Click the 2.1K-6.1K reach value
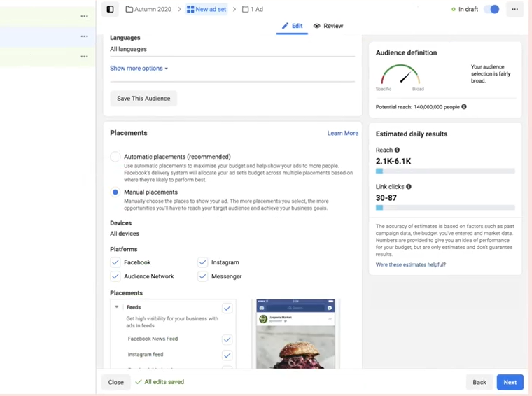This screenshot has height=396, width=532. coord(393,161)
